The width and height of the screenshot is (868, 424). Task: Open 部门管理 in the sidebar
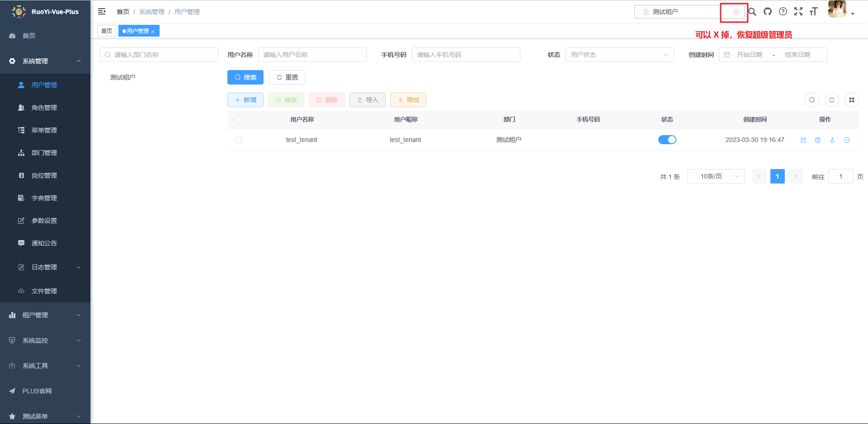click(x=45, y=153)
